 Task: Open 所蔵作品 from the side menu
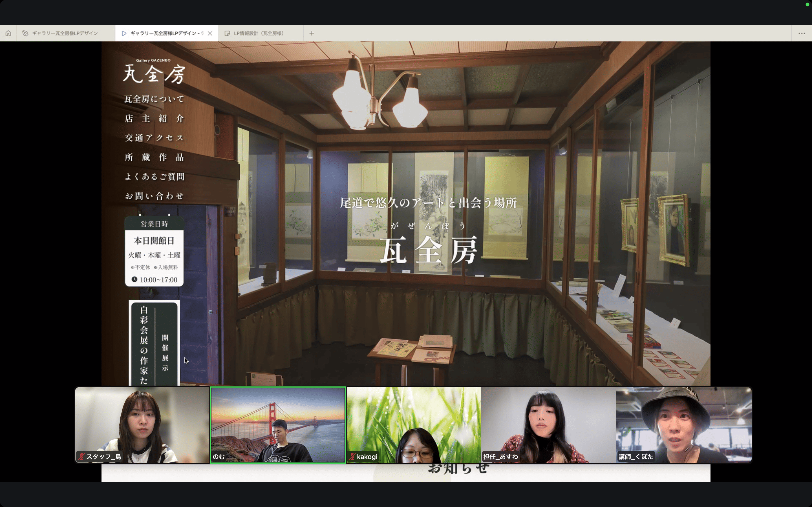[154, 157]
